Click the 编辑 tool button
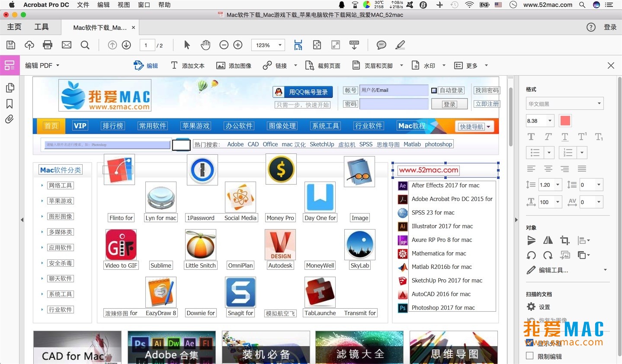Screen dimensions: 622x364 coord(146,66)
